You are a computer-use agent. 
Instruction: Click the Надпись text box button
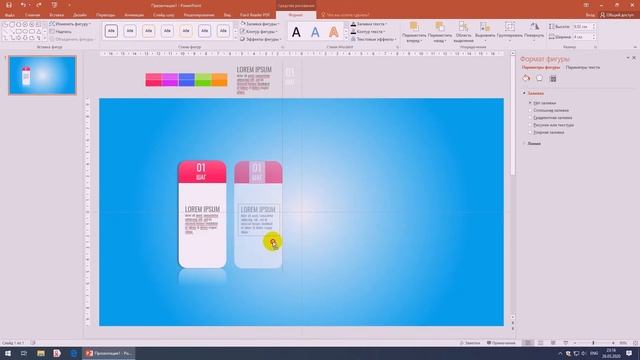coord(60,31)
